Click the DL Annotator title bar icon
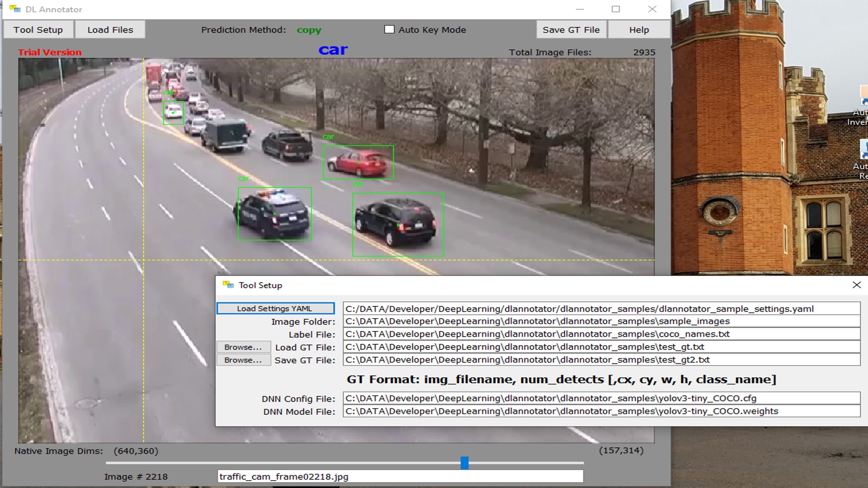This screenshot has height=488, width=868. (15, 9)
